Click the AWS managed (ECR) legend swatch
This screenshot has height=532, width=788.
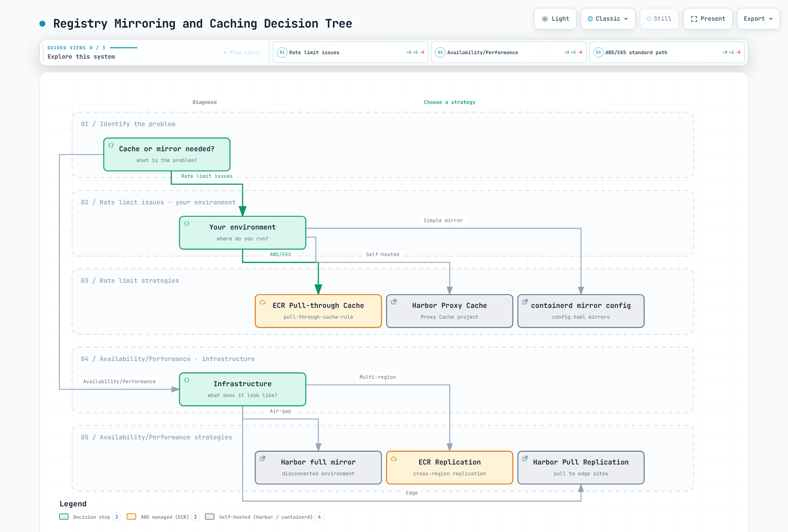(x=131, y=517)
